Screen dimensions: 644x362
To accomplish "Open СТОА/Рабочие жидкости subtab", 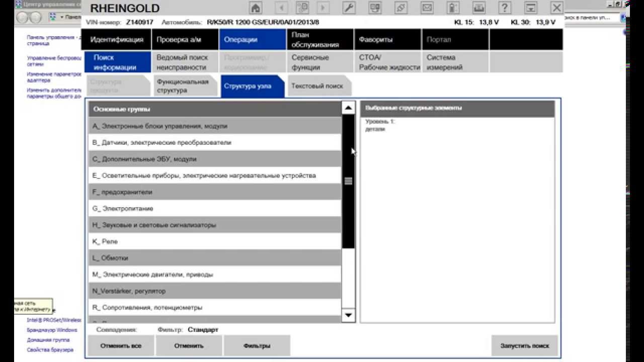I will click(x=387, y=62).
